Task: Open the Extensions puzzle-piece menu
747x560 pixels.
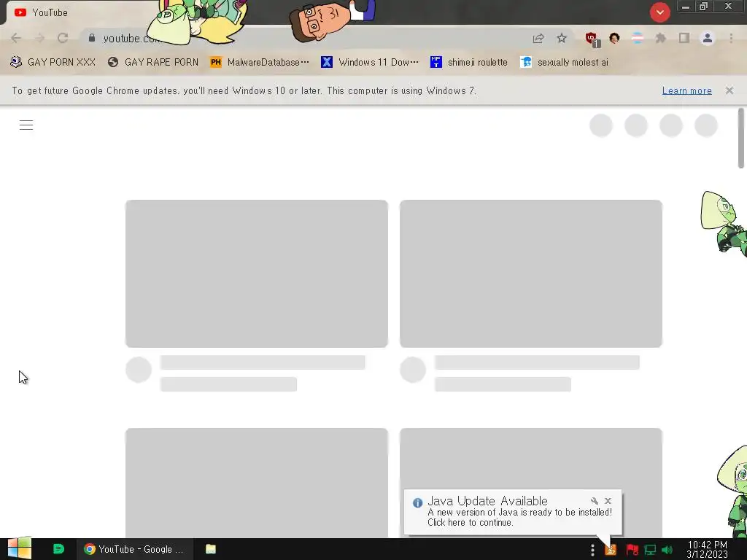Action: 661,38
